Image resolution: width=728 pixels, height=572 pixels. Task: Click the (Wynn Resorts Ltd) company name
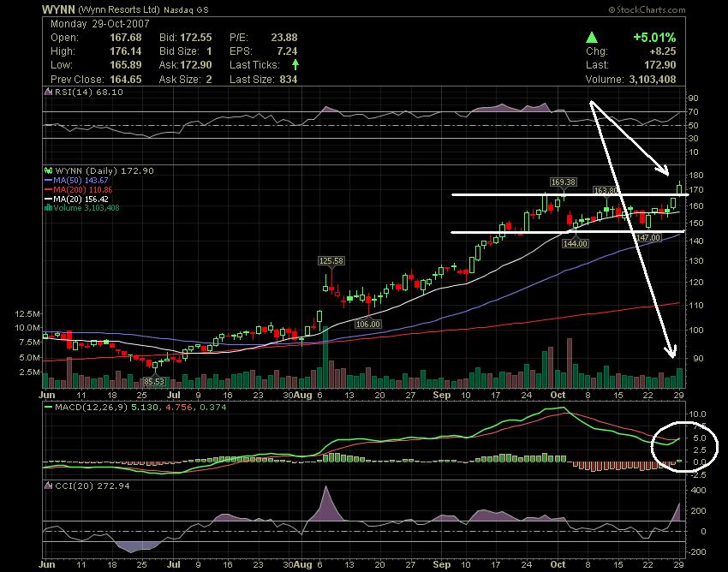click(119, 9)
